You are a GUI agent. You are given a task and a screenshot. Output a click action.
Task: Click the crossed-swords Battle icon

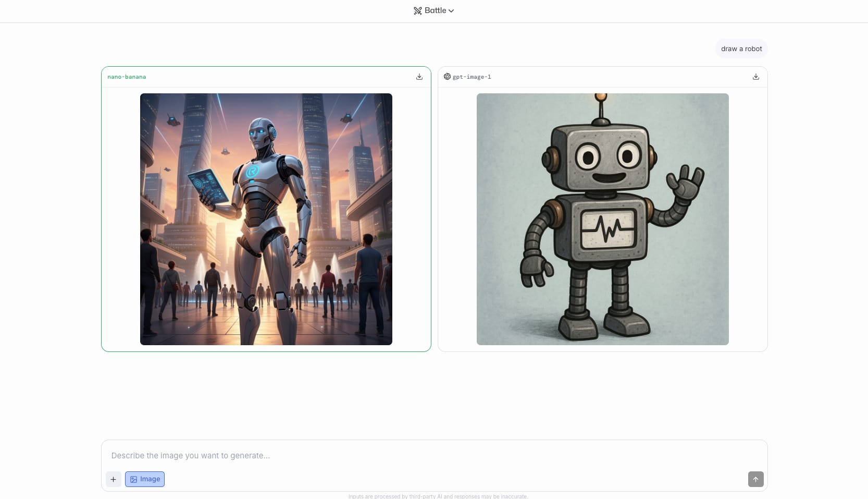[x=417, y=11]
